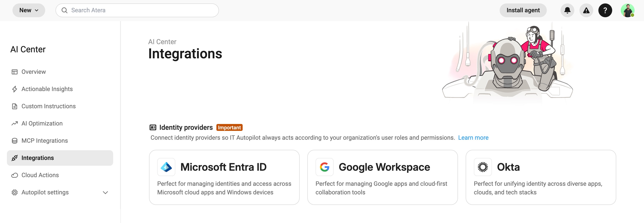Select Cloud Actions in the sidebar
This screenshot has width=644, height=223.
click(40, 175)
